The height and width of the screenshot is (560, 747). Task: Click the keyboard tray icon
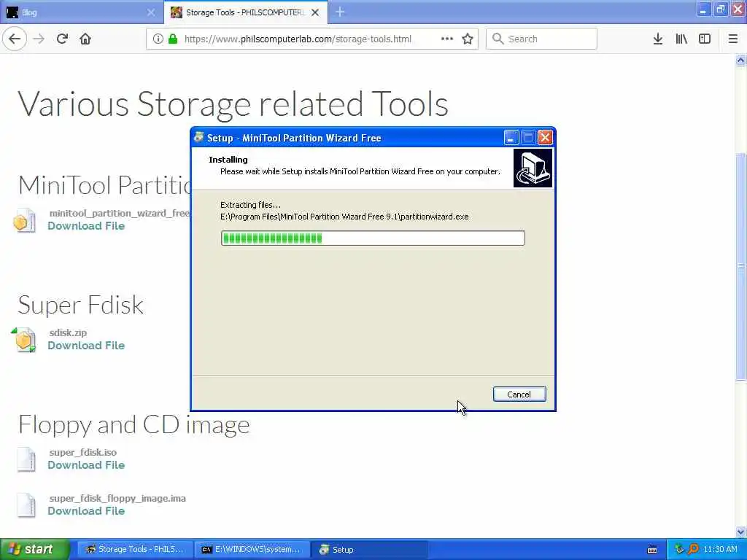tap(652, 550)
